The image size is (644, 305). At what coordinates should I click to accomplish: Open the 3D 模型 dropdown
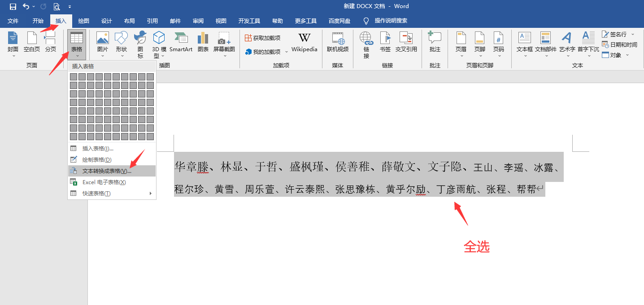coord(159,44)
